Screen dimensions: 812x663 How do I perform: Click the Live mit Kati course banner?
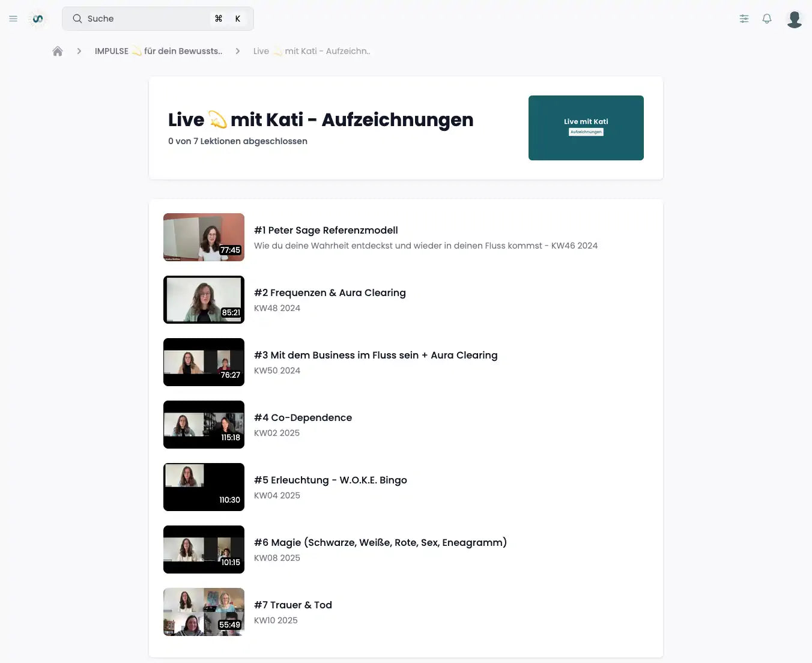click(x=586, y=128)
